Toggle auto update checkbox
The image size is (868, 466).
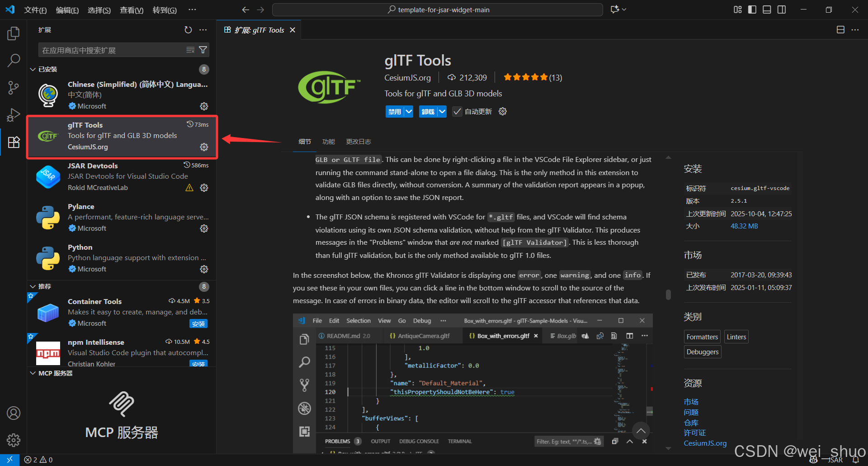[458, 111]
